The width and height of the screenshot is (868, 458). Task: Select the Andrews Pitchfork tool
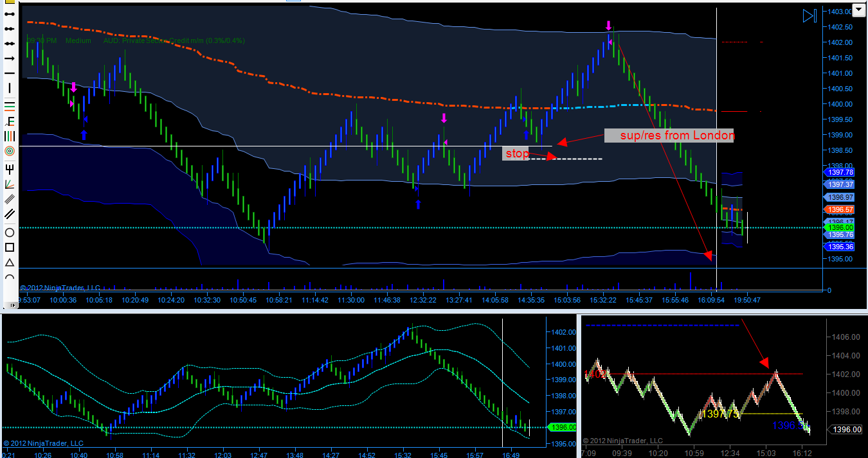pos(10,169)
